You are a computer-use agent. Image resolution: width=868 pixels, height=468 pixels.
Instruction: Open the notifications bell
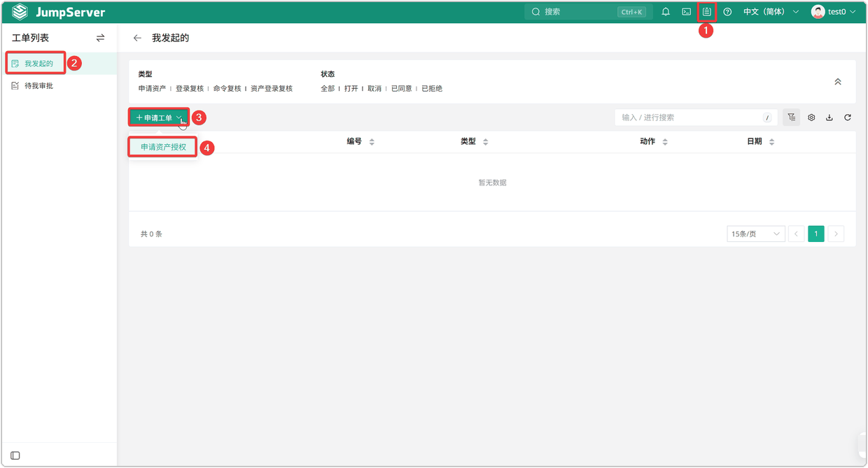point(666,12)
